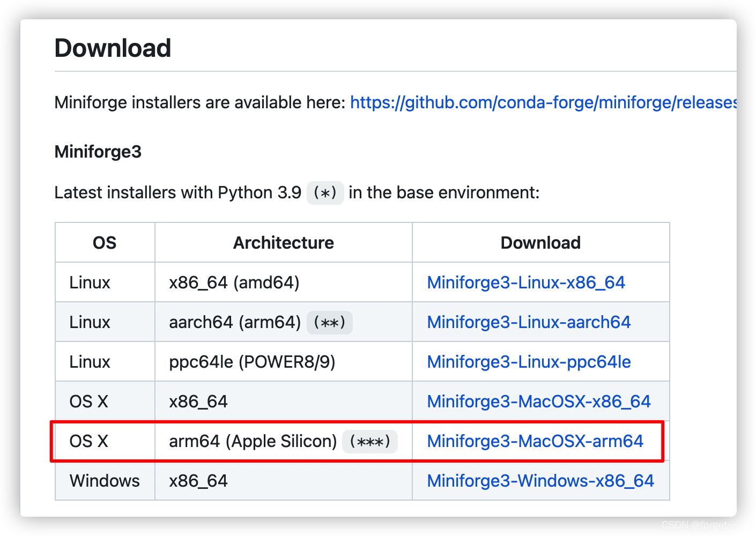Click the (***) footnote marker beside Apple Silicon
Viewport: 756px width, 536px height.
[370, 441]
